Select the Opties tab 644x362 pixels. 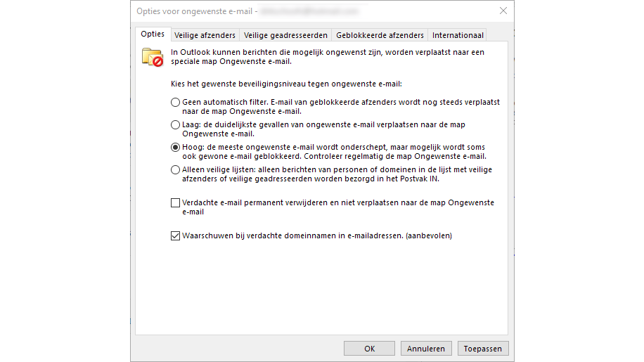coord(153,34)
